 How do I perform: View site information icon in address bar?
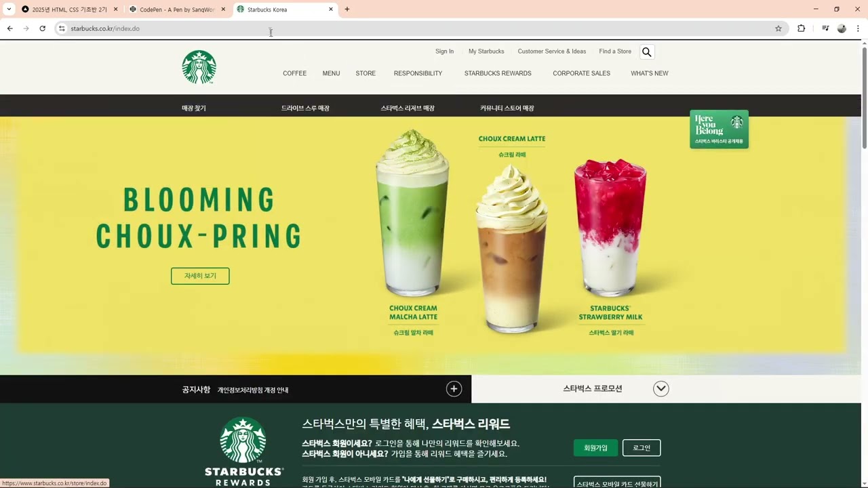click(x=62, y=28)
